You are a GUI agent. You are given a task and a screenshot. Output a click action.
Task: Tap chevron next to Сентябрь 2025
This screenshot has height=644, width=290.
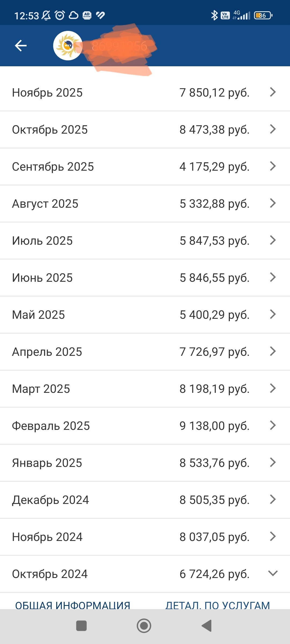click(273, 166)
